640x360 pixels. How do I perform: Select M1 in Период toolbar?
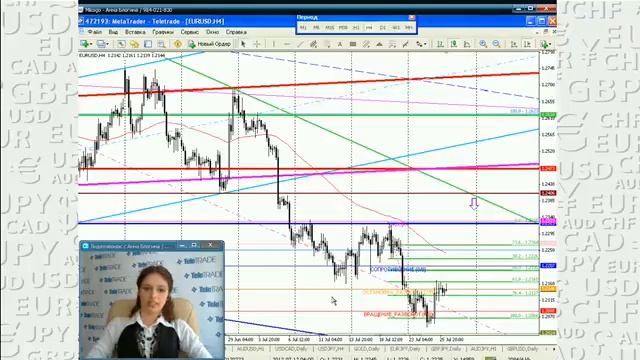point(303,27)
